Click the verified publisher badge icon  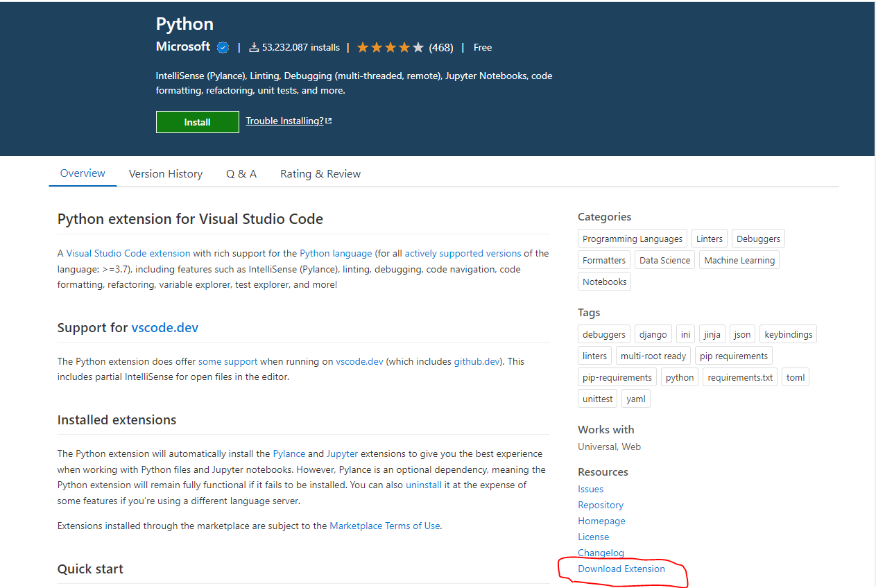[x=223, y=47]
